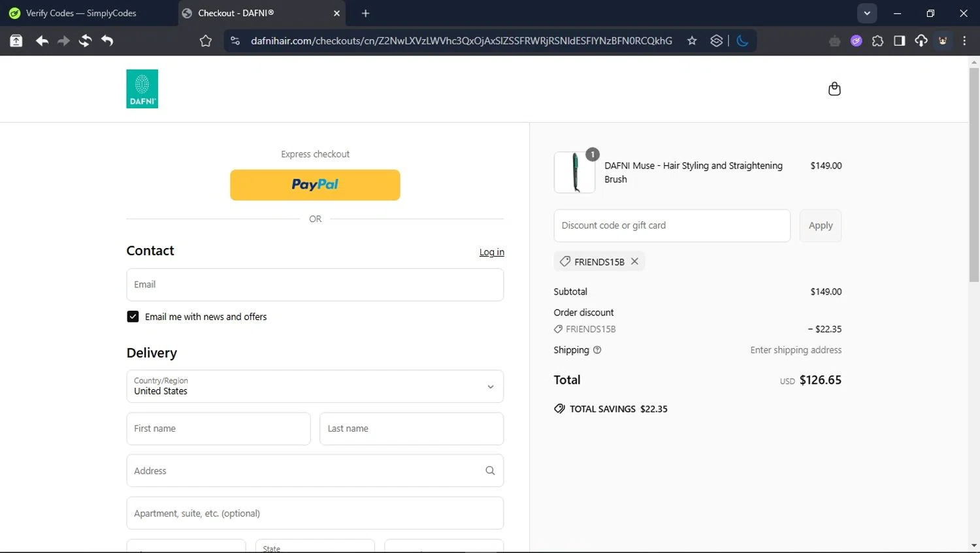The image size is (980, 553).
Task: Open the shopping bag cart icon
Action: coord(834,89)
